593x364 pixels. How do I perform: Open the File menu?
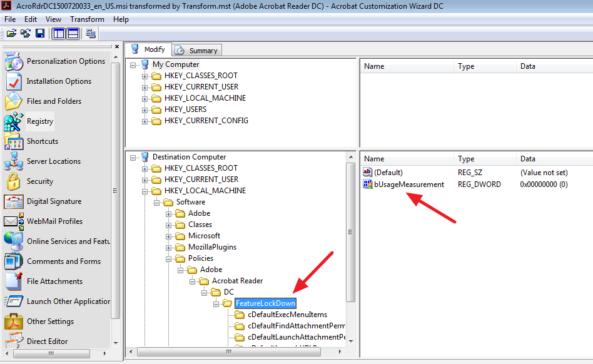point(10,19)
